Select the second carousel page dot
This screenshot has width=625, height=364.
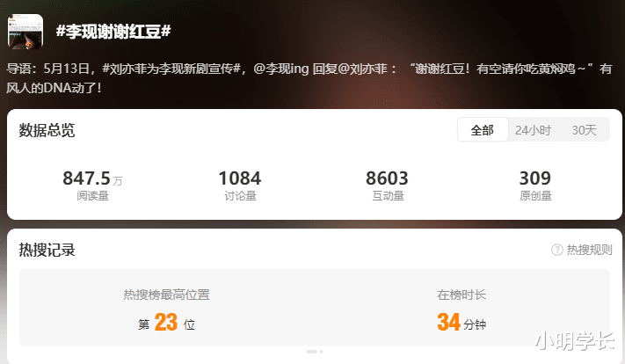pos(321,352)
